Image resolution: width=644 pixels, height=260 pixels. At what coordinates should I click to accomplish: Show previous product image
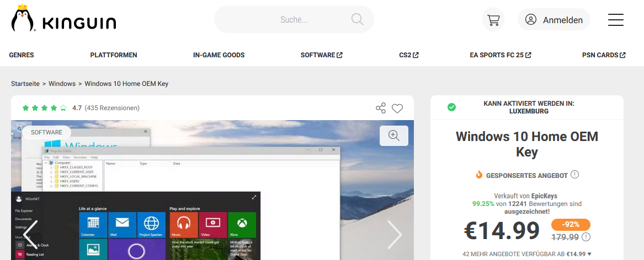coord(30,235)
